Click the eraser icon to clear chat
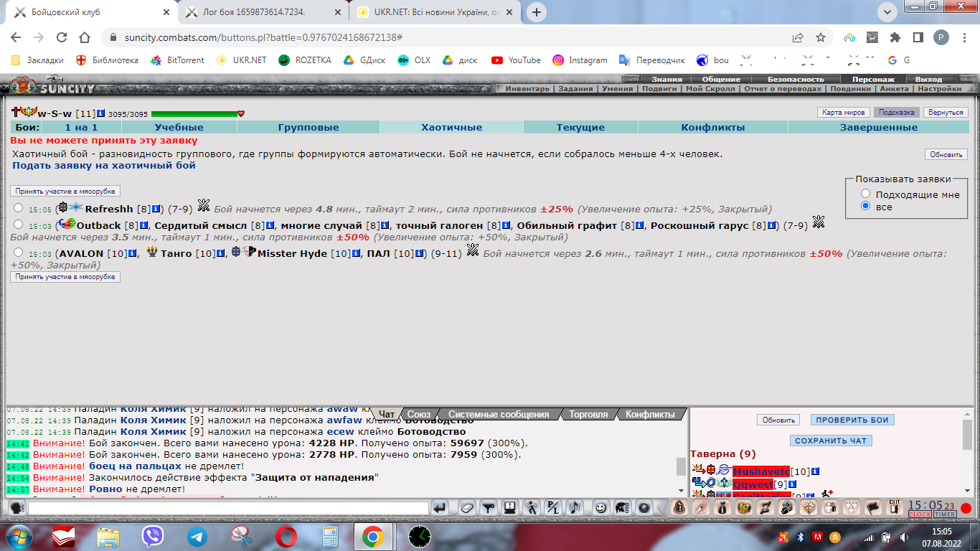 467,508
